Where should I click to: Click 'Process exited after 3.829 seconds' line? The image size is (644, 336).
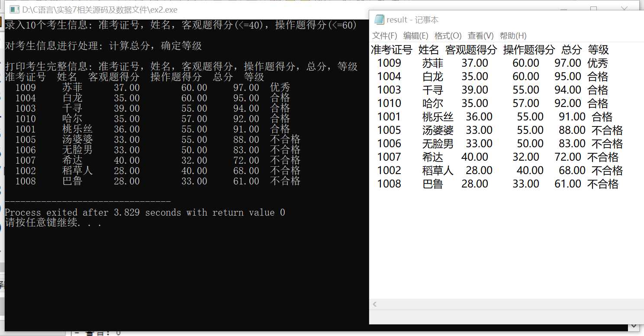tap(145, 213)
